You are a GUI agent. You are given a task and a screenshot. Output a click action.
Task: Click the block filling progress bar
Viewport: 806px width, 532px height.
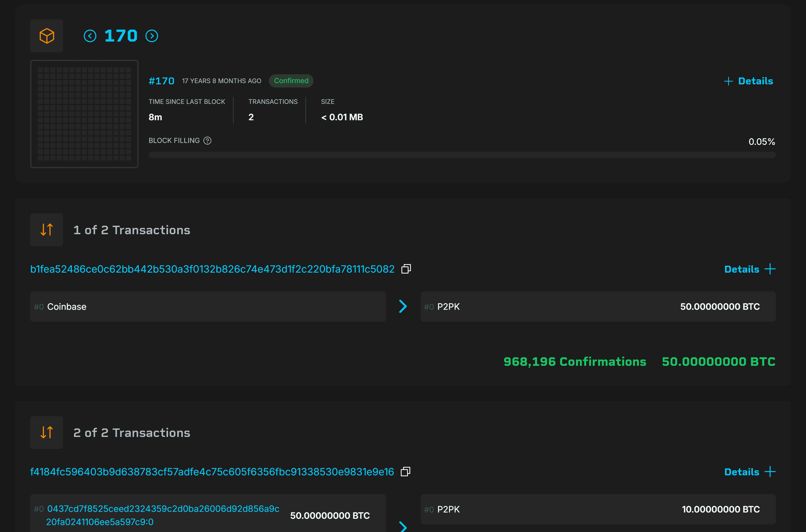[x=462, y=155]
